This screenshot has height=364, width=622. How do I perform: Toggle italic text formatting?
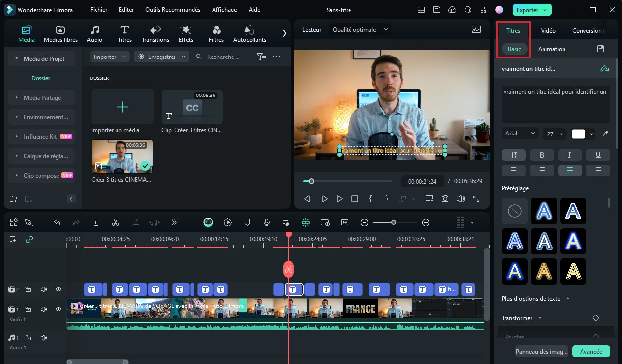tap(570, 155)
